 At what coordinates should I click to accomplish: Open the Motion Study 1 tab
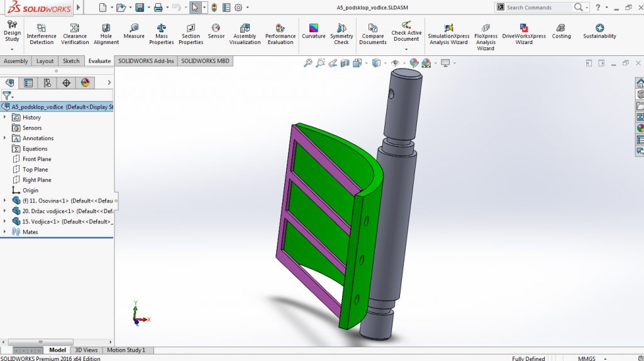pyautogui.click(x=126, y=350)
